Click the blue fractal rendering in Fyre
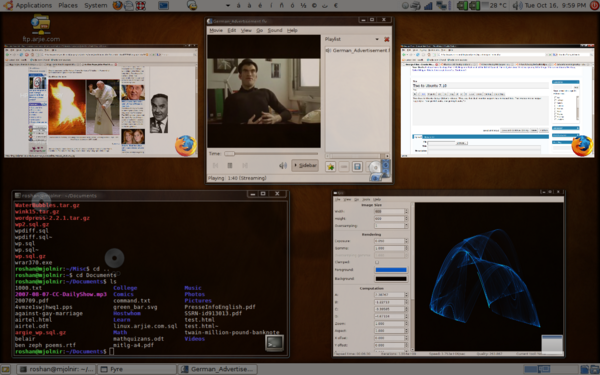 click(485, 278)
